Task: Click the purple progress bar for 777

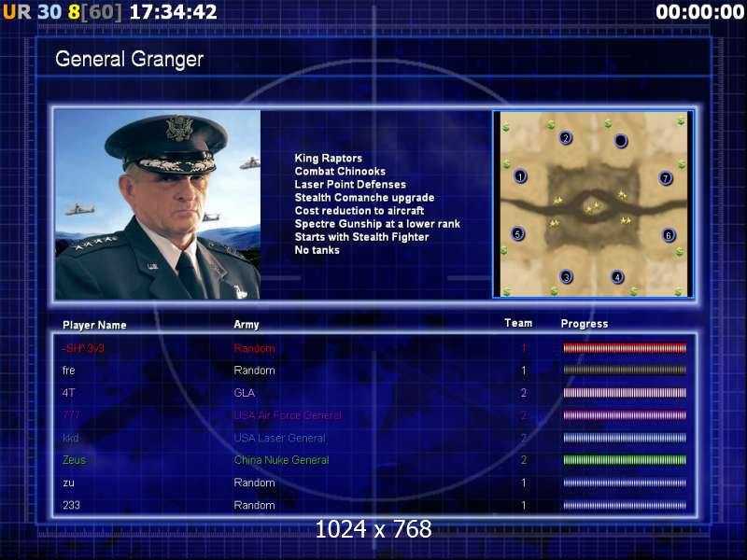Action: point(625,415)
